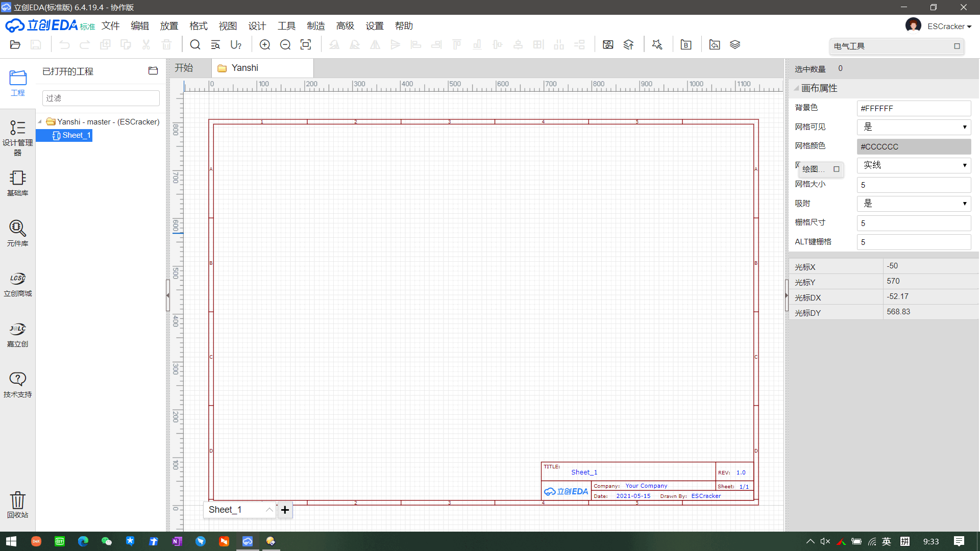Open the 工具 menu
980x551 pixels.
[x=286, y=26]
